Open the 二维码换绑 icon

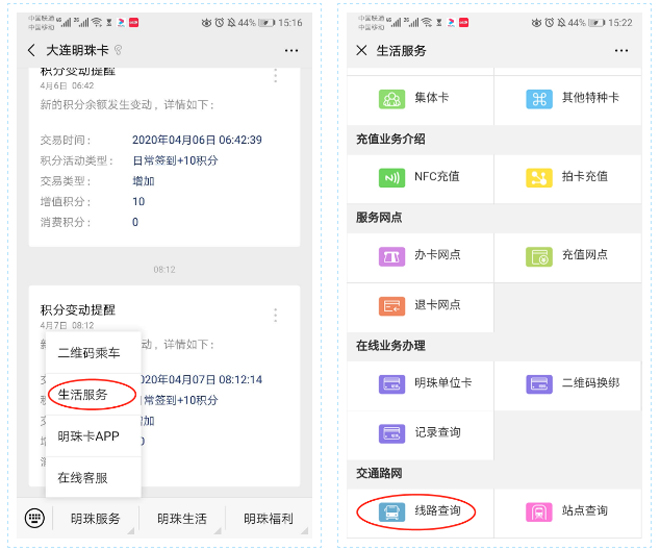pos(539,384)
